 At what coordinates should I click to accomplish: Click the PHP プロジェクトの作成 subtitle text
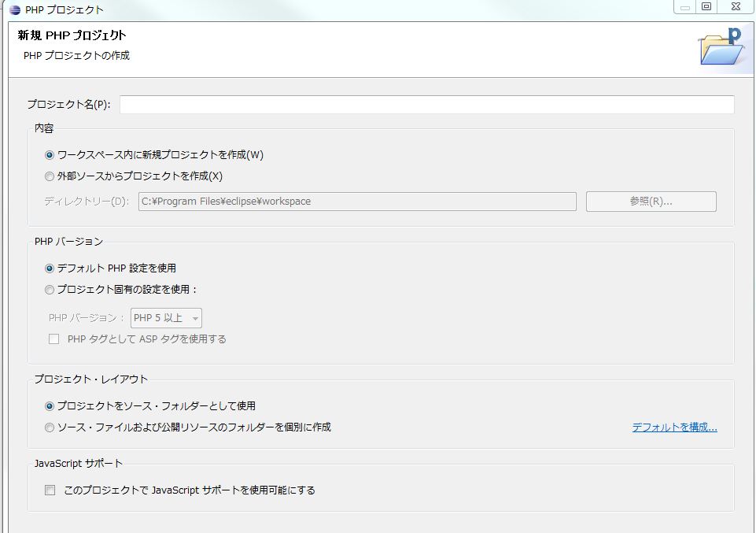(x=76, y=56)
